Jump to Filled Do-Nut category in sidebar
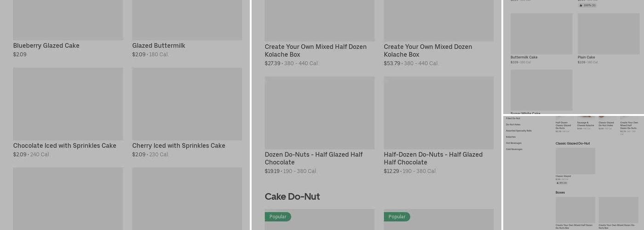Screen dimensions: 644x230 coord(513,118)
